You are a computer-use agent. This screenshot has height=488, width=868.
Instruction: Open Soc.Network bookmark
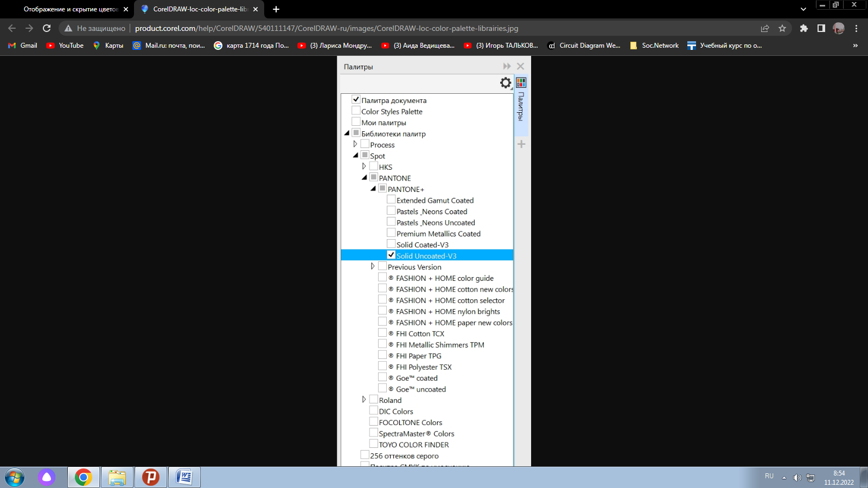tap(654, 46)
